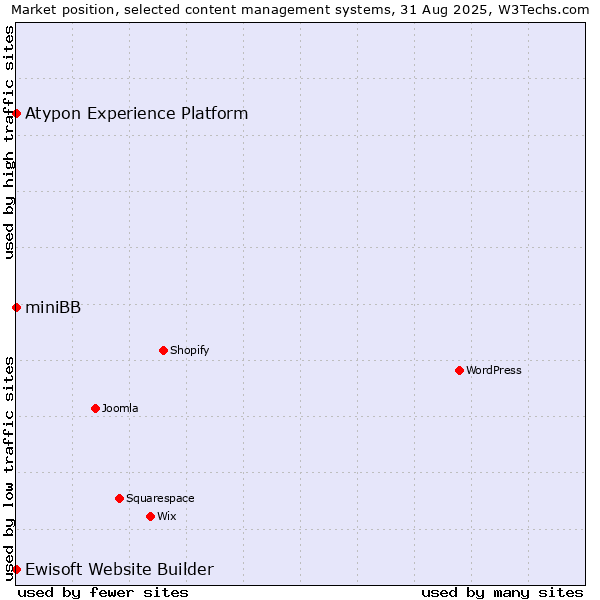Click the 'Shopify' label
Screen dimensions: 600x600
(x=189, y=350)
